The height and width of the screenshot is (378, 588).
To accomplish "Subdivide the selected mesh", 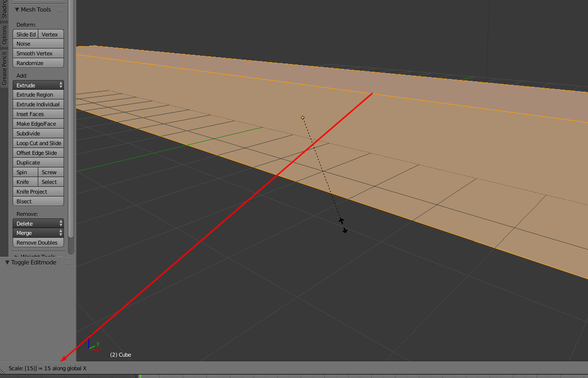I will coord(38,133).
